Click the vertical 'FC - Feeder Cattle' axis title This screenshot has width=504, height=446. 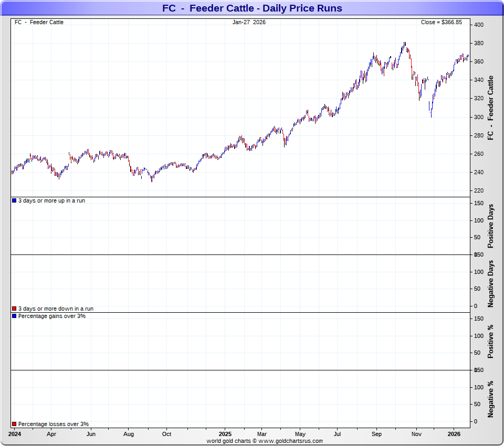point(490,108)
